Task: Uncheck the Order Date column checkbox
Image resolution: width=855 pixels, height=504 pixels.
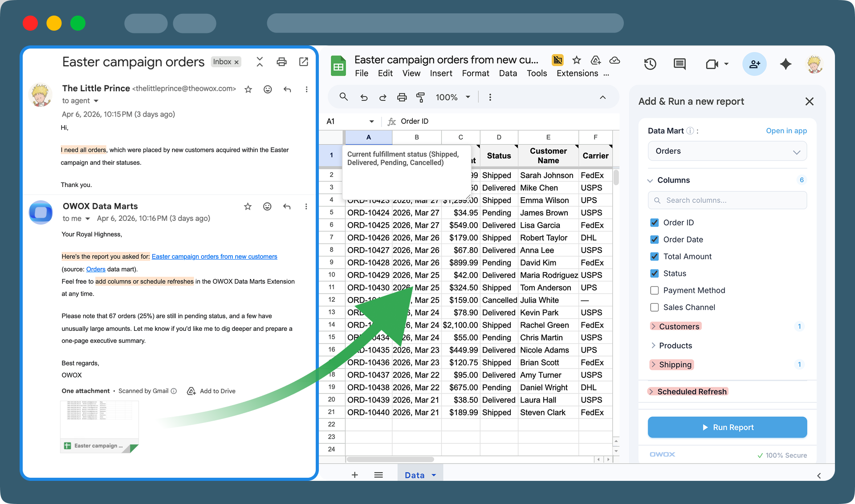Action: pos(654,240)
